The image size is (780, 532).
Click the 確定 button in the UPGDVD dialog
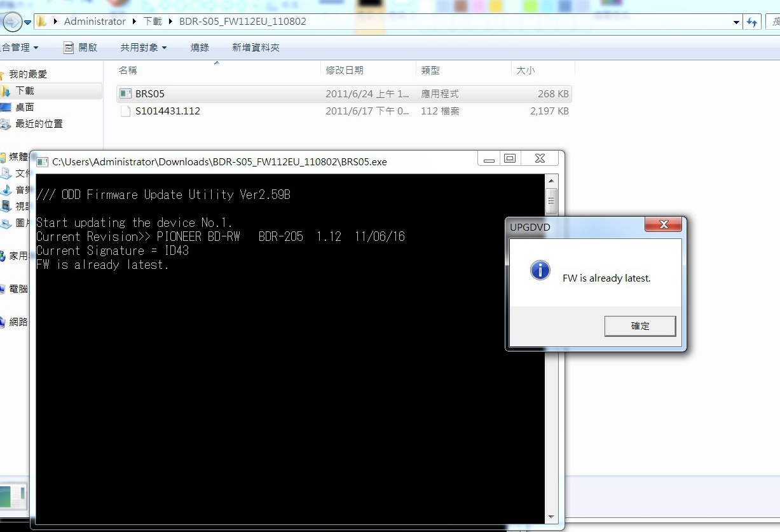point(640,326)
